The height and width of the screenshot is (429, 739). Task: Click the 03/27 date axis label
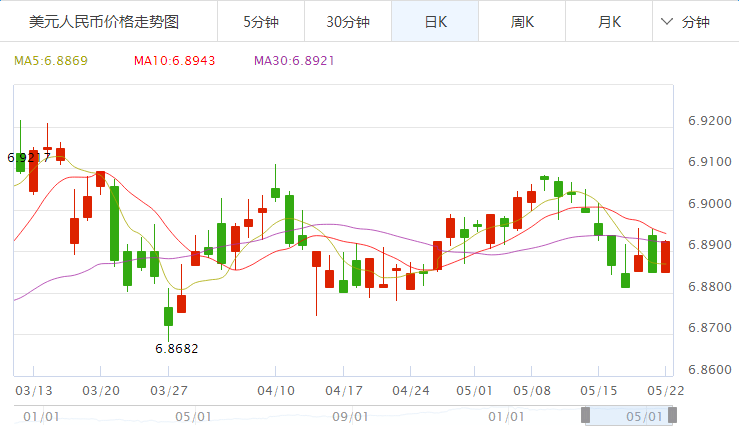169,391
